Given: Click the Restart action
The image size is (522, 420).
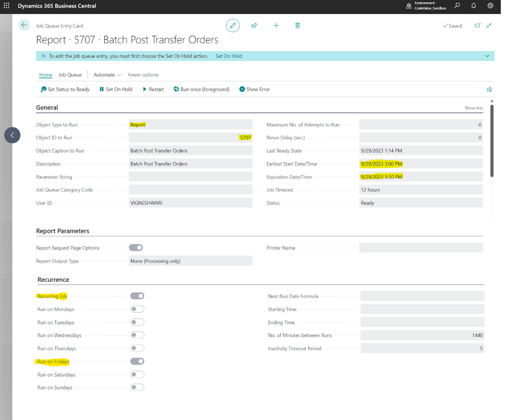Looking at the screenshot, I should tap(153, 89).
